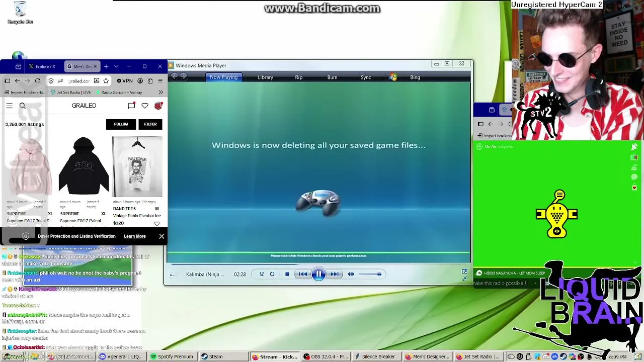
Task: Click Media Player back navigation arrow
Action: (175, 77)
